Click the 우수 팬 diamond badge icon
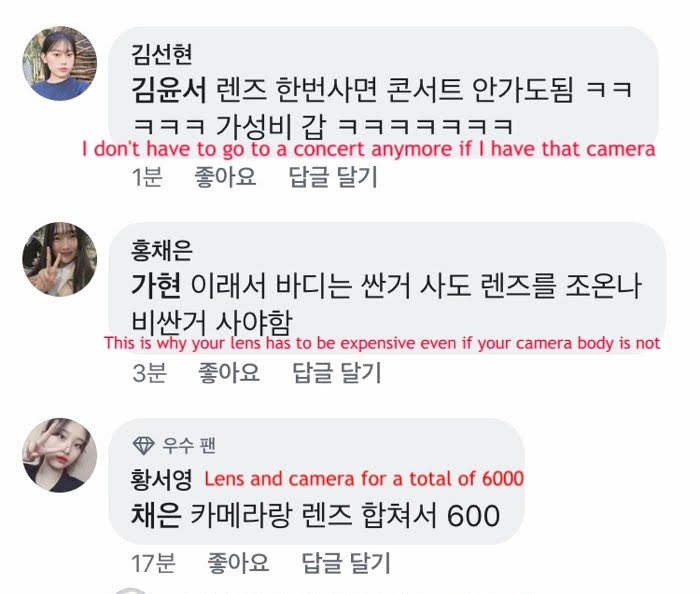The image size is (700, 594). tap(144, 445)
